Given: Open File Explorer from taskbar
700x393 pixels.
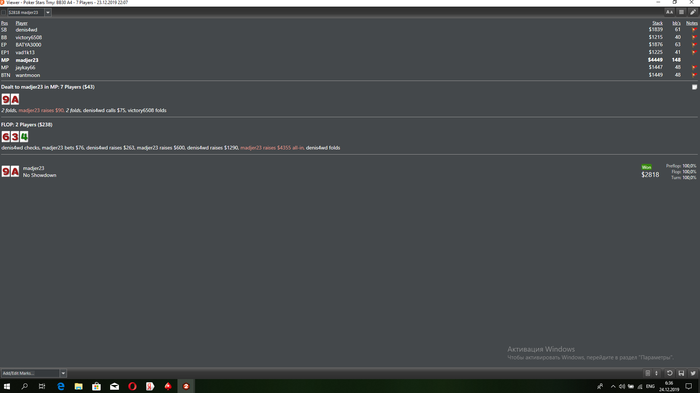Looking at the screenshot, I should pos(79,386).
